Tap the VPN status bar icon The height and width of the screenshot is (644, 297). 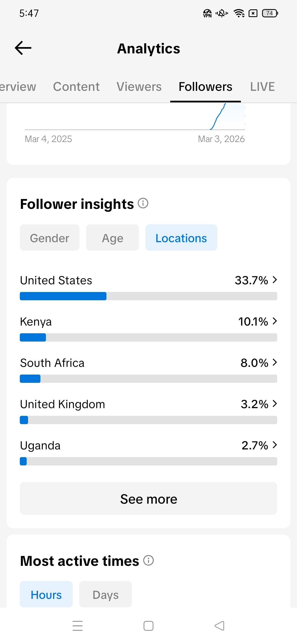coord(207,13)
